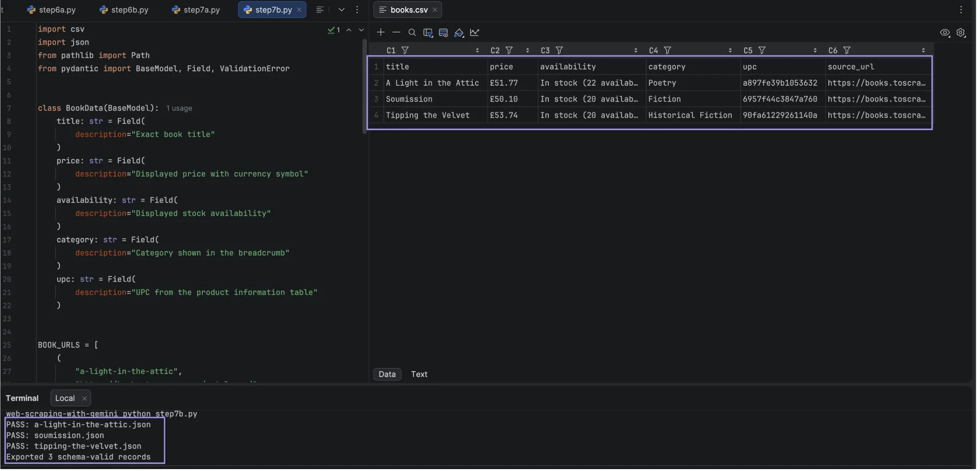Toggle the eye view options icon
The width and height of the screenshot is (980, 471).
945,33
